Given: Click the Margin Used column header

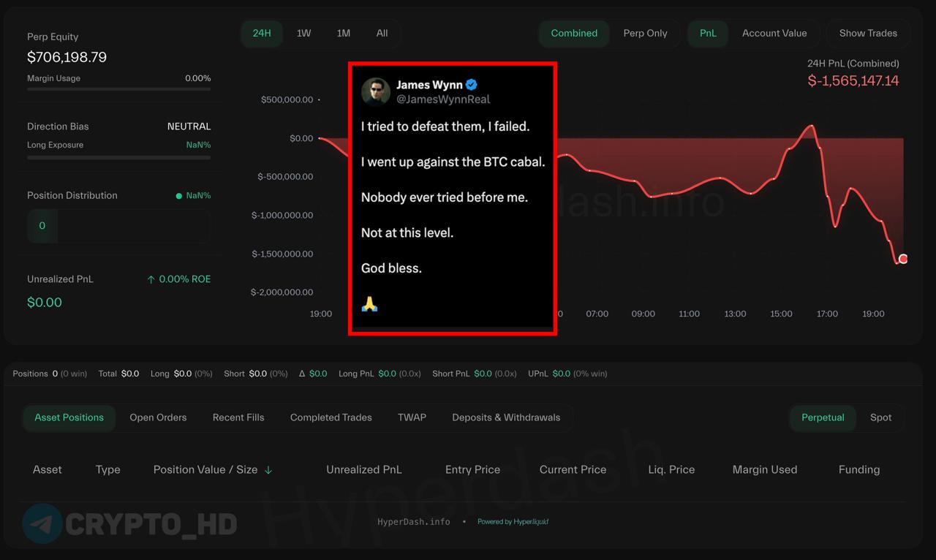Looking at the screenshot, I should point(765,470).
